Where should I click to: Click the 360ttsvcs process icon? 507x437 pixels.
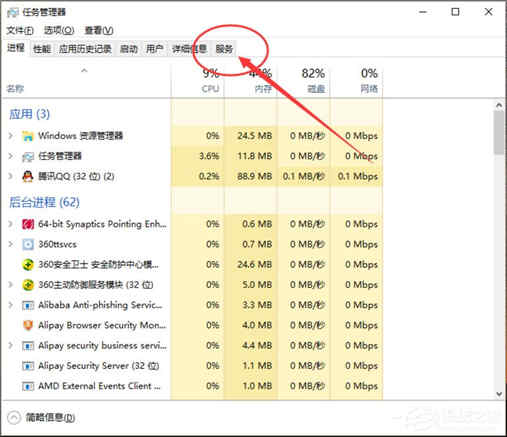click(x=28, y=244)
